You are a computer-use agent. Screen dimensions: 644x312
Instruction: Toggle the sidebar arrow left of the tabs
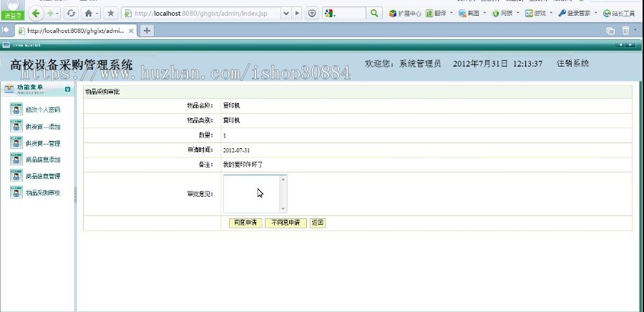5,30
